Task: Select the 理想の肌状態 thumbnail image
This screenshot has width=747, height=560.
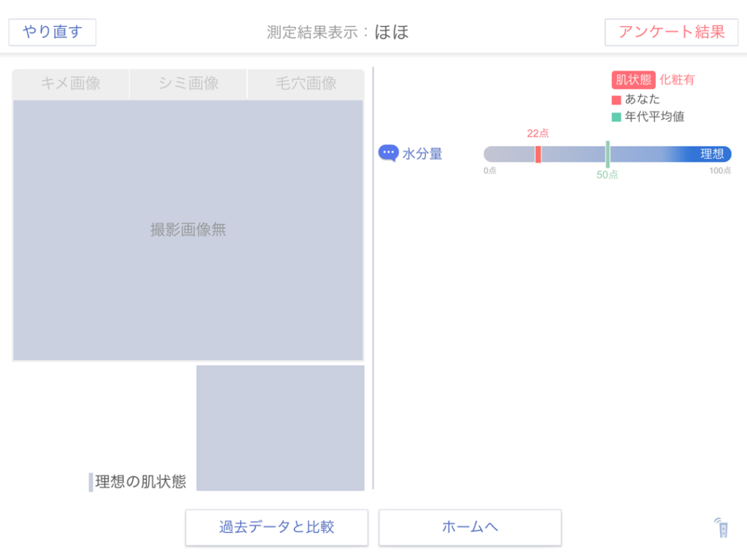Action: 280,428
